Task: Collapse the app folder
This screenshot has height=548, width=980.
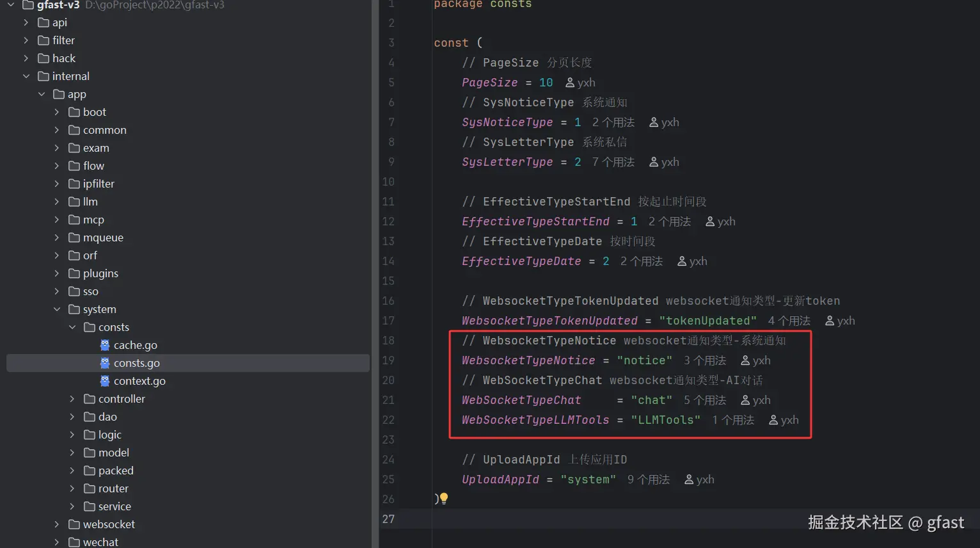Action: click(42, 94)
